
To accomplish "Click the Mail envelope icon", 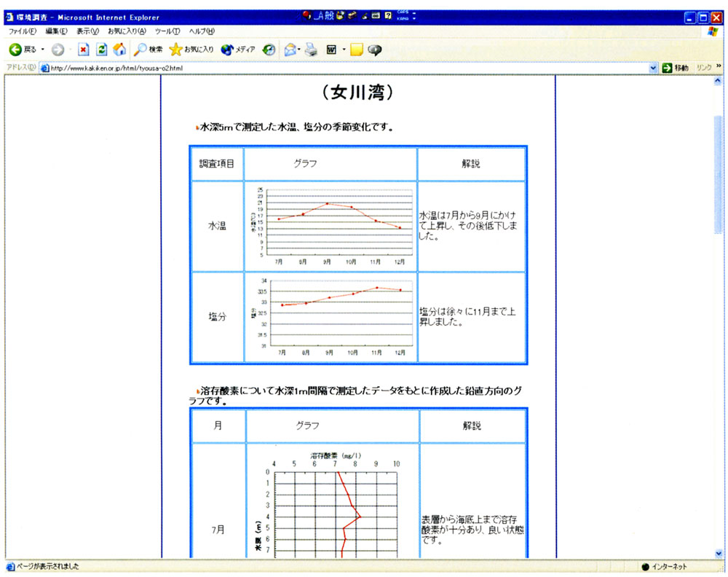I will [x=290, y=50].
